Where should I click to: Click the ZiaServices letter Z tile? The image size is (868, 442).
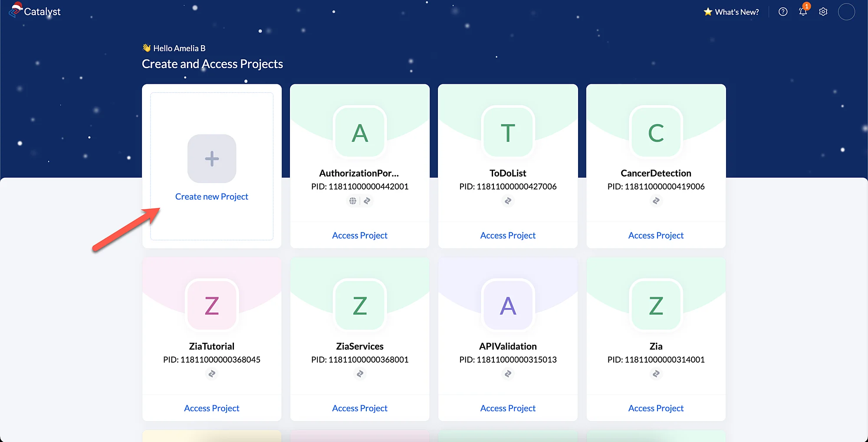tap(360, 305)
